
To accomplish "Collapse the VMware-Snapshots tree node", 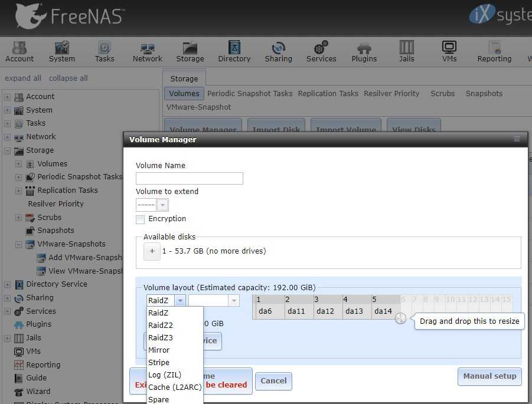I will 18,244.
